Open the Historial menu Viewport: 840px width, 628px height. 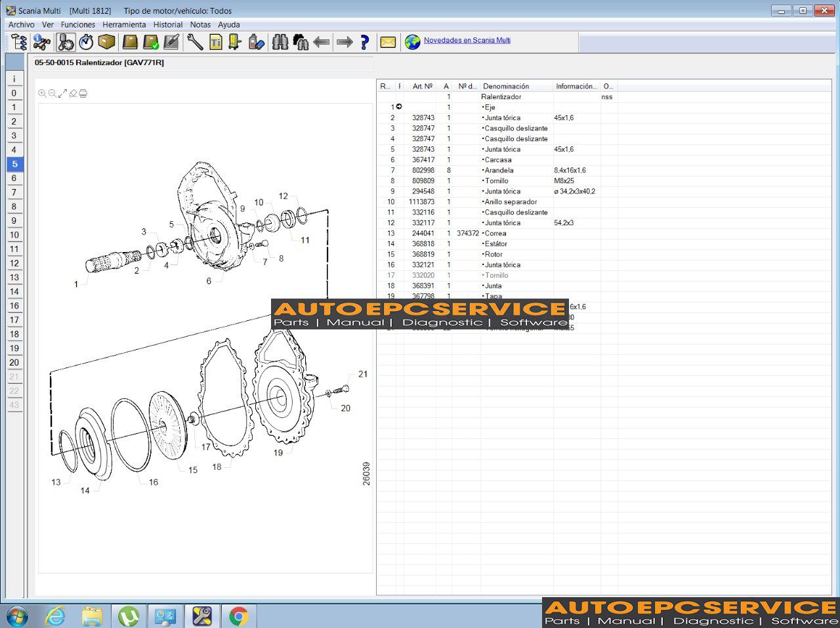coord(168,24)
